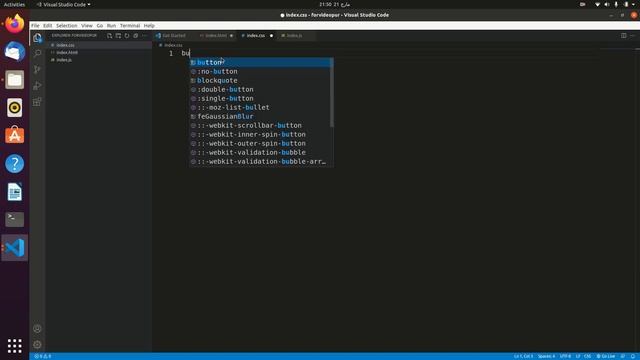Open Explorer more actions ellipsis
Image resolution: width=640 pixels, height=360 pixels.
tap(144, 36)
